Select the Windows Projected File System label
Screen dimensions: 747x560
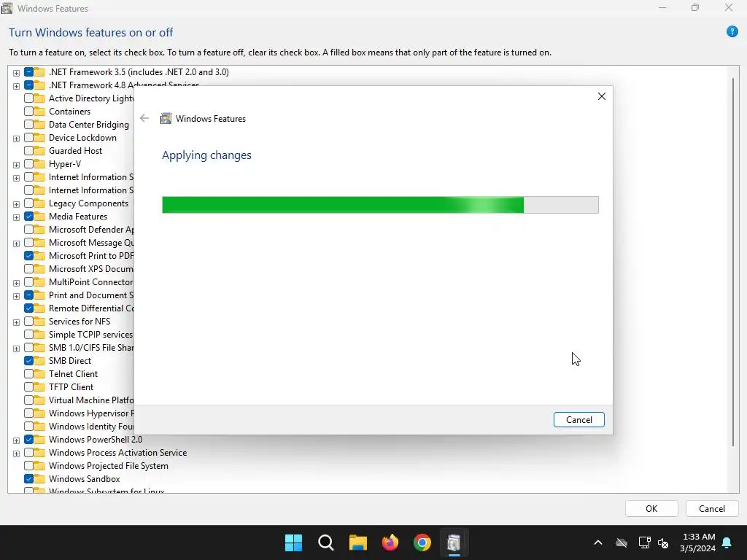[109, 466]
